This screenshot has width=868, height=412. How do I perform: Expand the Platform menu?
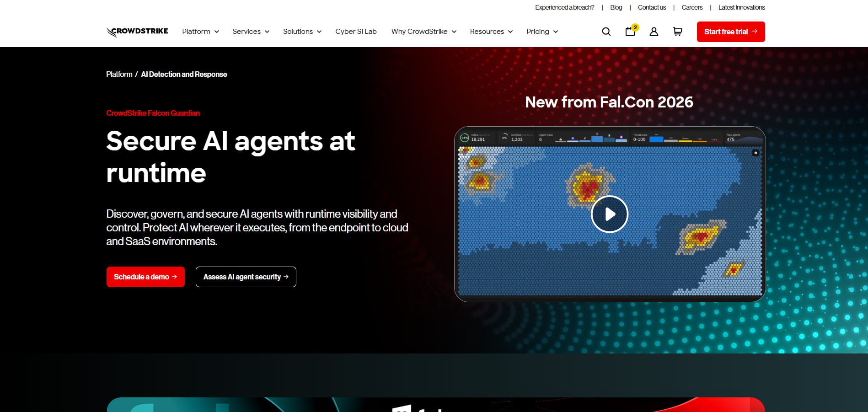point(200,32)
